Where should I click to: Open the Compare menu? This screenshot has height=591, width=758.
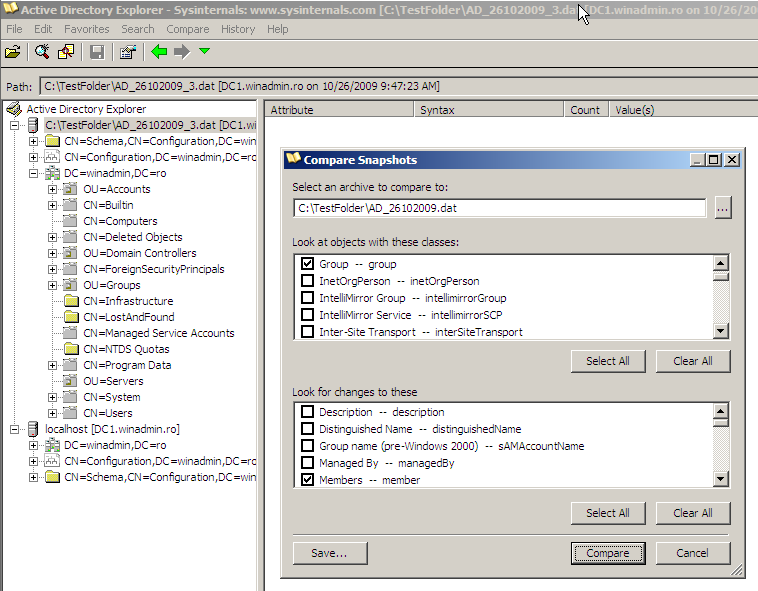(188, 29)
